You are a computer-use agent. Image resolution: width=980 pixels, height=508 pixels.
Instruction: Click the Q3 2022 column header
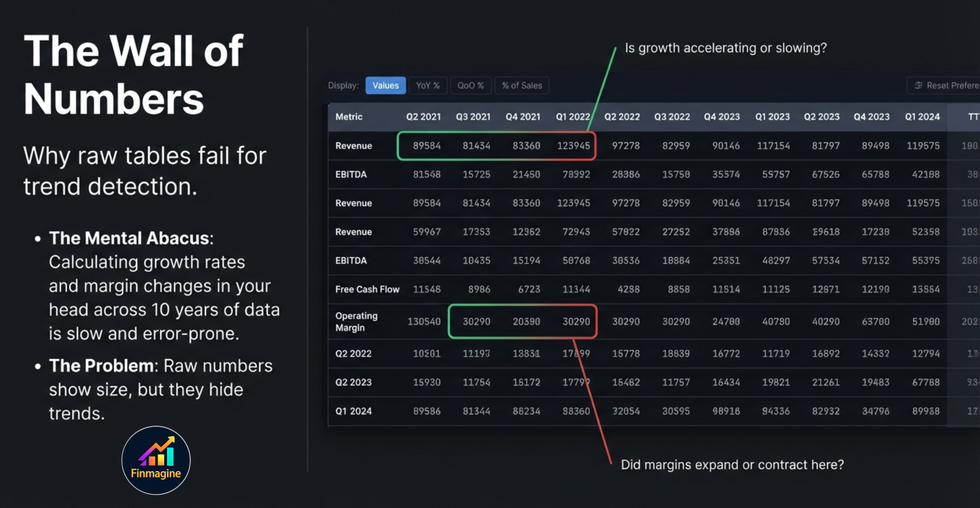(672, 116)
